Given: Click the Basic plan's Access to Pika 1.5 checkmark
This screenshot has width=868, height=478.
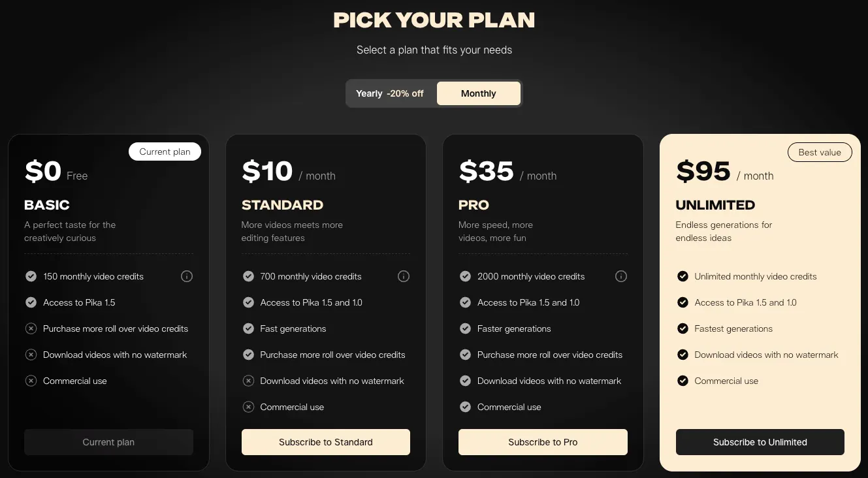Looking at the screenshot, I should (31, 302).
